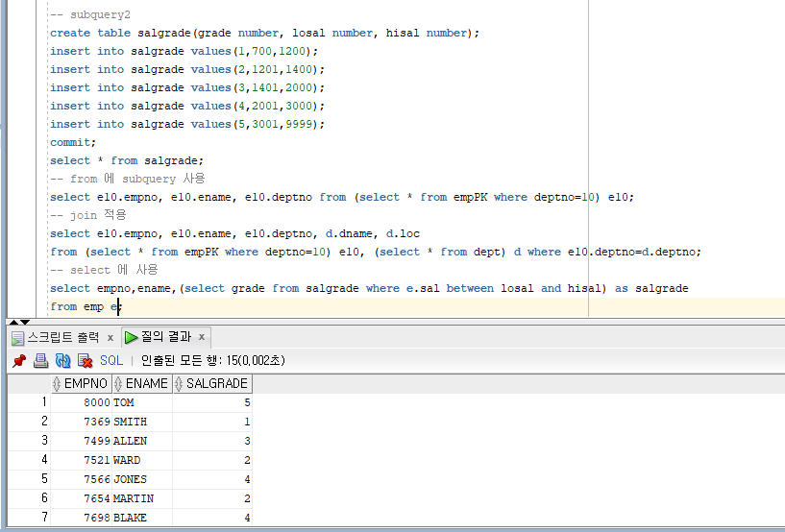Click the line ending 'where deptno=10) e10;'
The image size is (785, 532).
point(342,197)
